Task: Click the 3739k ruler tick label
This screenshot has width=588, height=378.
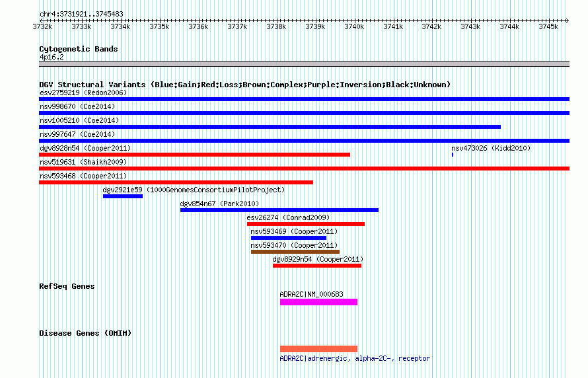Action: point(315,26)
